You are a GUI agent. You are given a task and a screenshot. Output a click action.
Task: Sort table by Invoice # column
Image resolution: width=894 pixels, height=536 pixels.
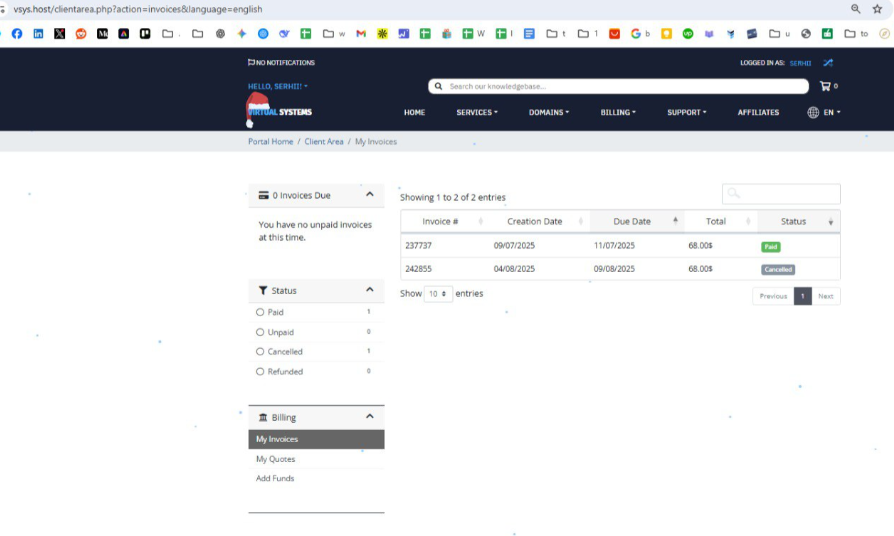point(445,221)
